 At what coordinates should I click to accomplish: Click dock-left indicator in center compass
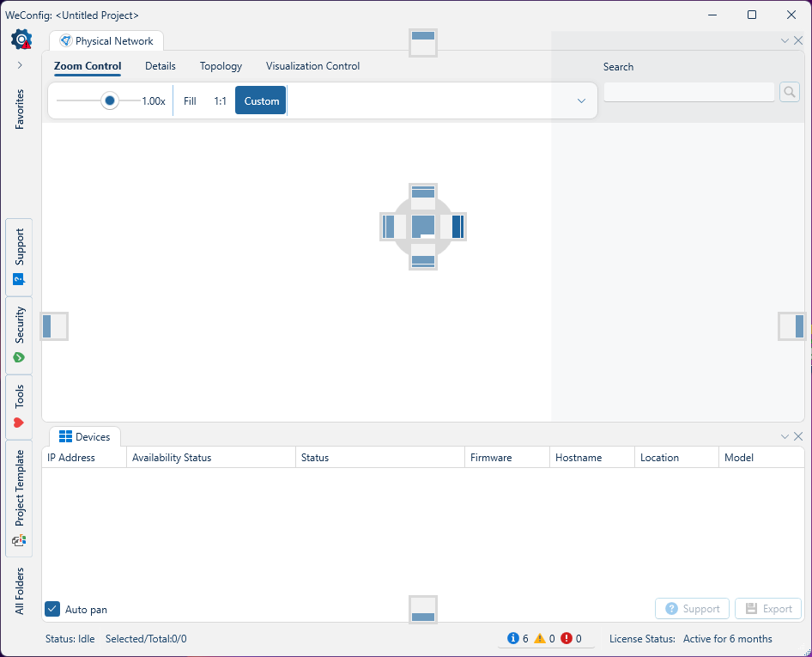(x=393, y=227)
